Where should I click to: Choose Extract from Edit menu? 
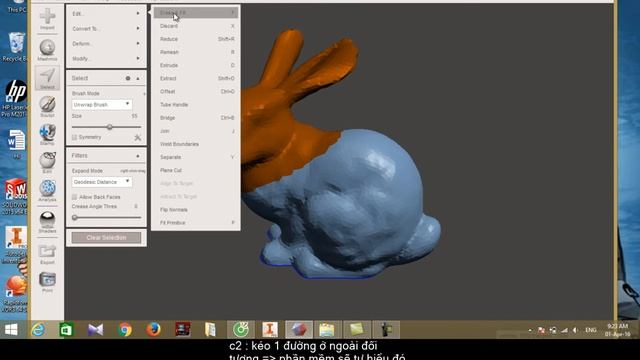click(x=196, y=78)
